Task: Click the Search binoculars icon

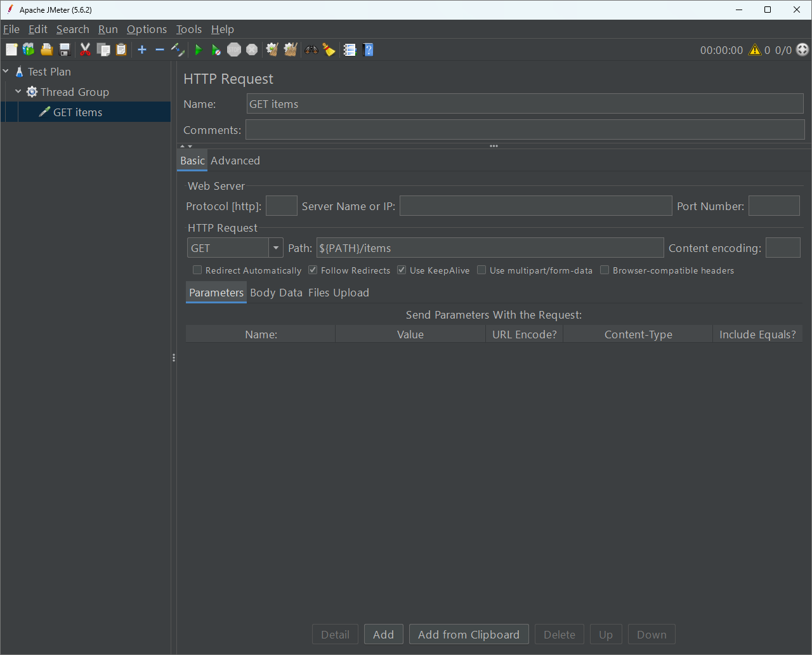Action: click(311, 50)
